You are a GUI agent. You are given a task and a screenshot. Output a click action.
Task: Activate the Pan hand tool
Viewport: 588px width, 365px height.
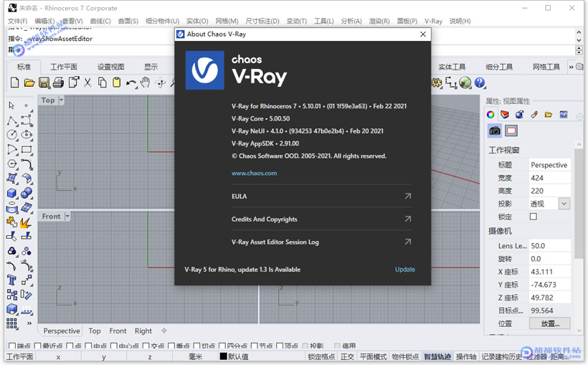click(146, 82)
